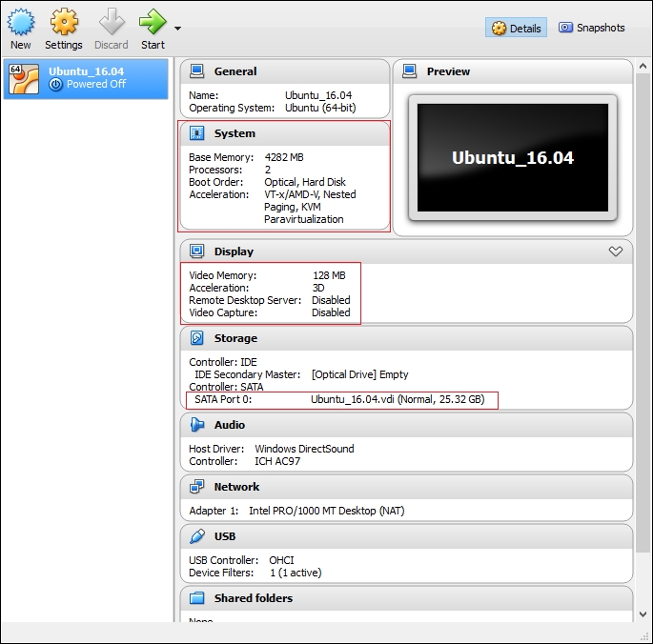Open the General section header link
The image size is (653, 644).
click(235, 71)
